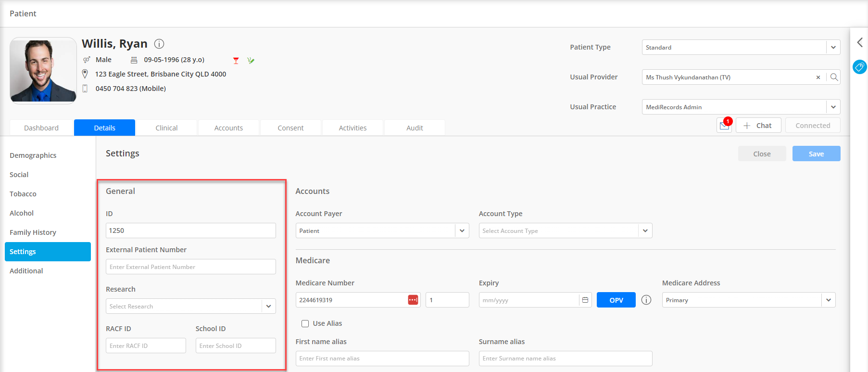Click the ID field containing 1250
Viewport: 868px width, 372px height.
click(190, 231)
